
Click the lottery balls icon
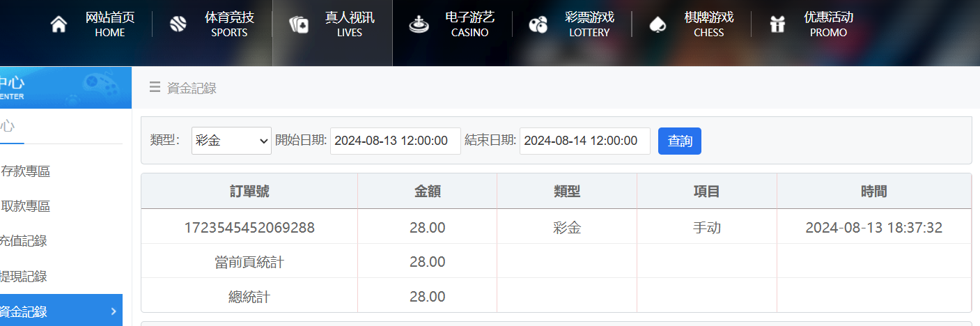(x=538, y=25)
